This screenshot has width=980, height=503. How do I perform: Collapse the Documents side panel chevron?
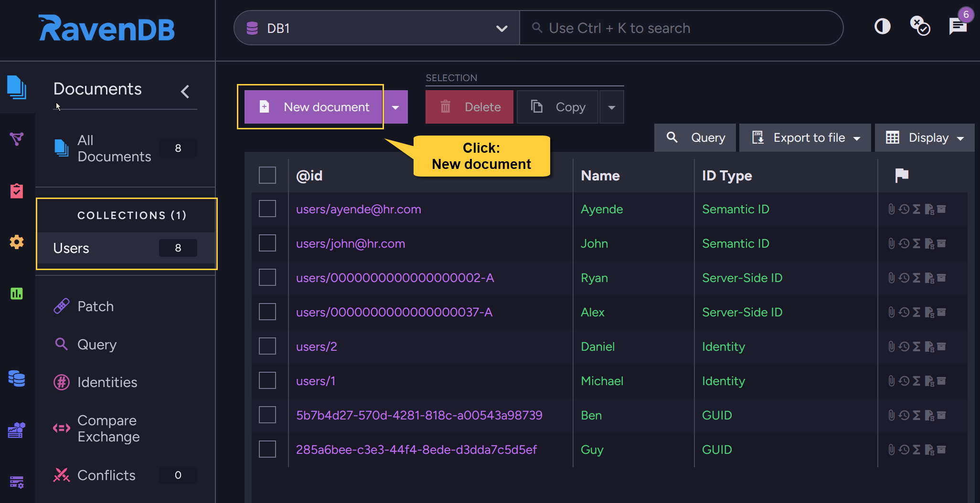click(185, 91)
